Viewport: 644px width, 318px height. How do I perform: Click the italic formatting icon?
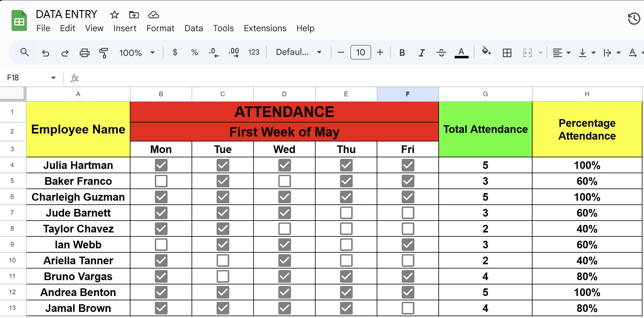coord(422,53)
